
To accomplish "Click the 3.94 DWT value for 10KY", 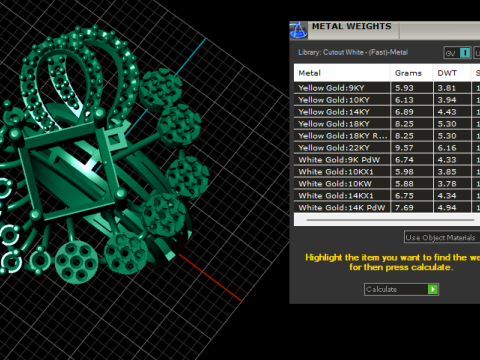I will (x=447, y=100).
